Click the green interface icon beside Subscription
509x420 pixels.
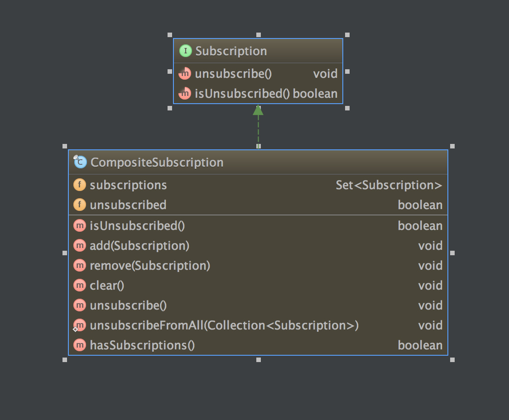[185, 51]
